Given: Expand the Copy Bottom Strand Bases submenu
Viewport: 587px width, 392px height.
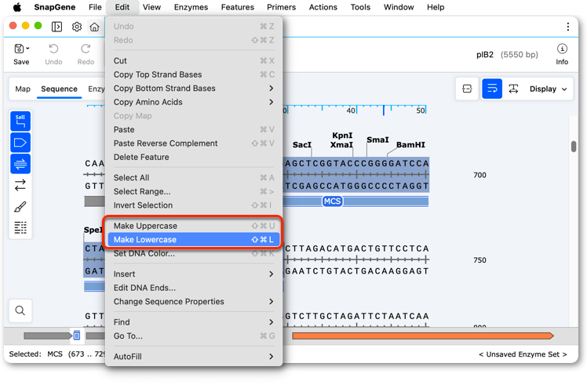Looking at the screenshot, I should 194,89.
